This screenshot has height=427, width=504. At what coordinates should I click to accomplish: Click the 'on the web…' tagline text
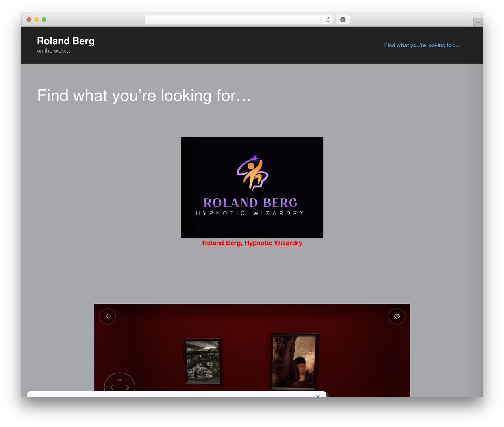(x=54, y=51)
